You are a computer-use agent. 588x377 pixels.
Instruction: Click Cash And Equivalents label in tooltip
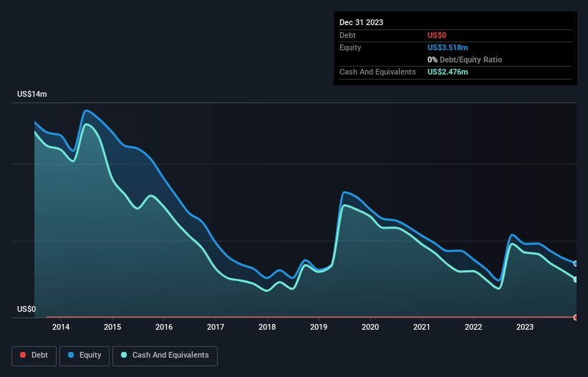pyautogui.click(x=377, y=72)
